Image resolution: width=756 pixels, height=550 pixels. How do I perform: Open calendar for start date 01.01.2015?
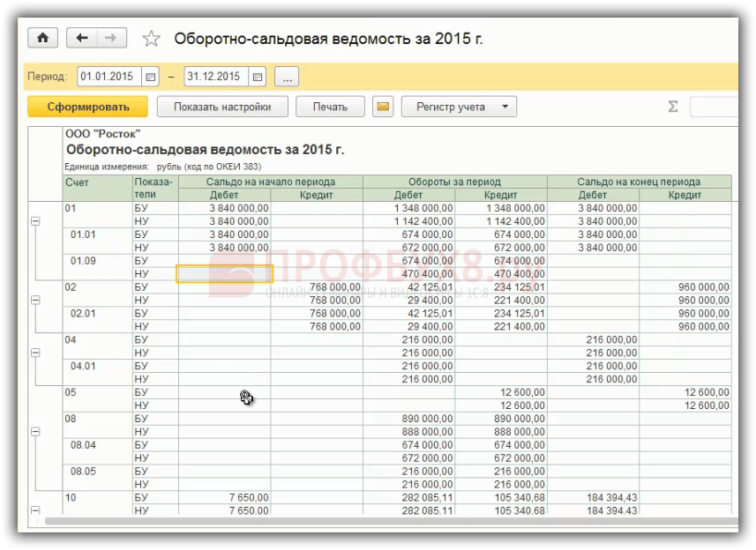coord(151,77)
